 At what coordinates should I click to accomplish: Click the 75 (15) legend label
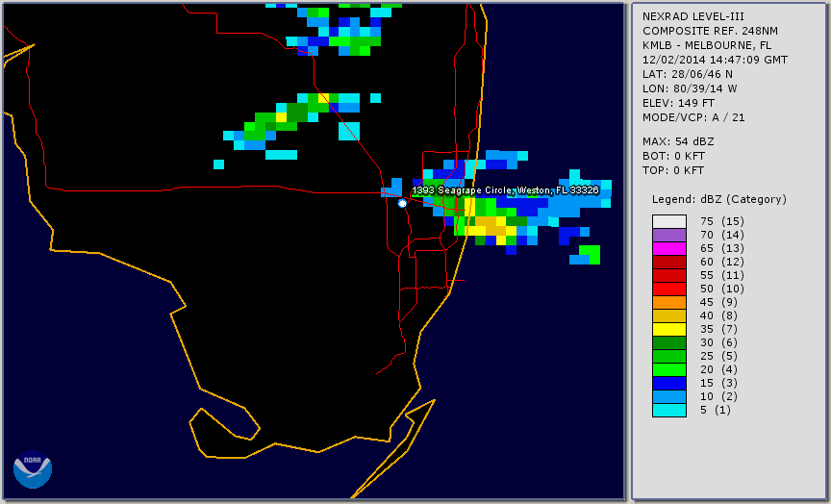click(x=721, y=221)
